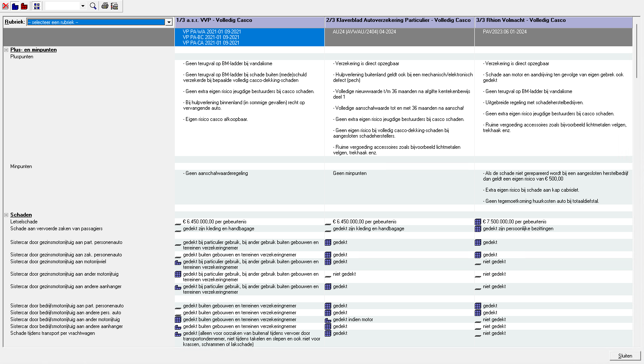Click the 'Geen minpunten' text
This screenshot has height=364, width=644.
click(x=350, y=173)
